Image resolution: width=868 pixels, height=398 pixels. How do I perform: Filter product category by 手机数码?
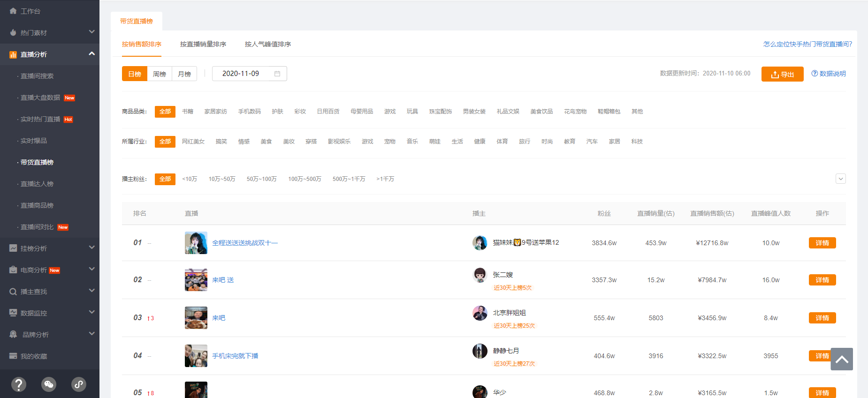pos(249,112)
